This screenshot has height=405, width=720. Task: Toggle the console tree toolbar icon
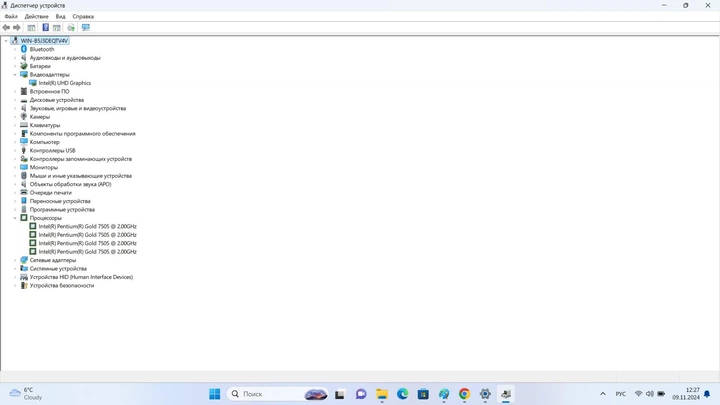pyautogui.click(x=31, y=28)
